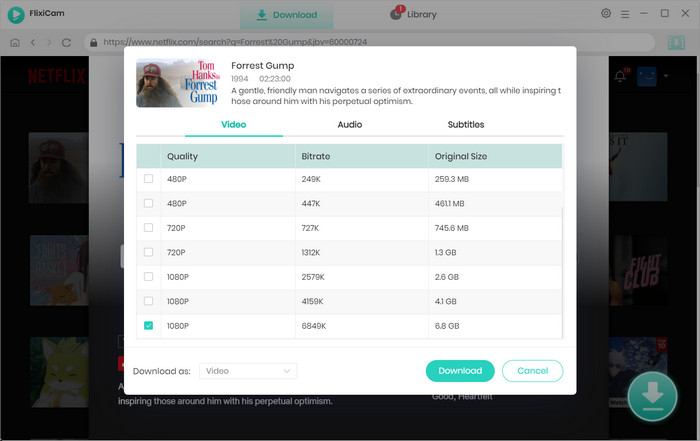Click the Cancel button
Screen dimensions: 700x441
point(532,371)
